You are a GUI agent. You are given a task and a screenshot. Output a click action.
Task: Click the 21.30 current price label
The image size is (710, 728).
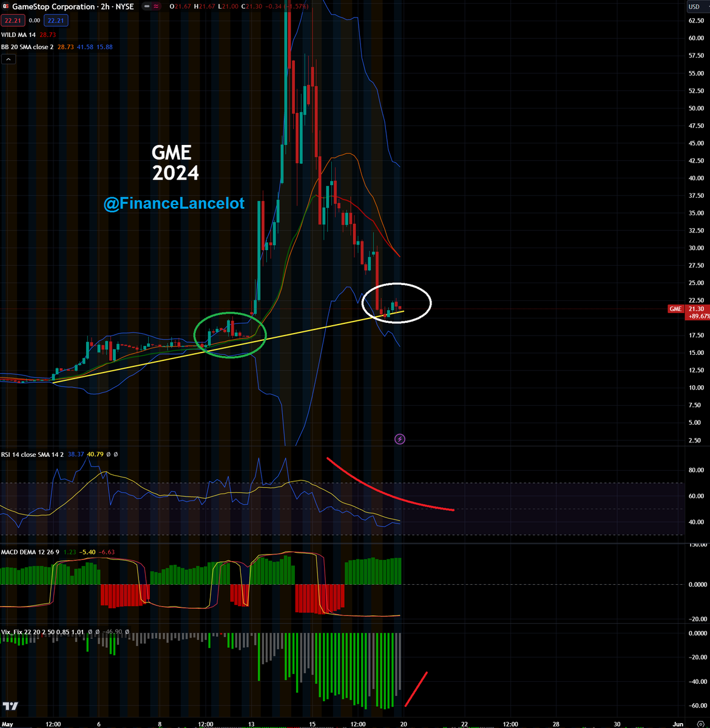tap(695, 309)
